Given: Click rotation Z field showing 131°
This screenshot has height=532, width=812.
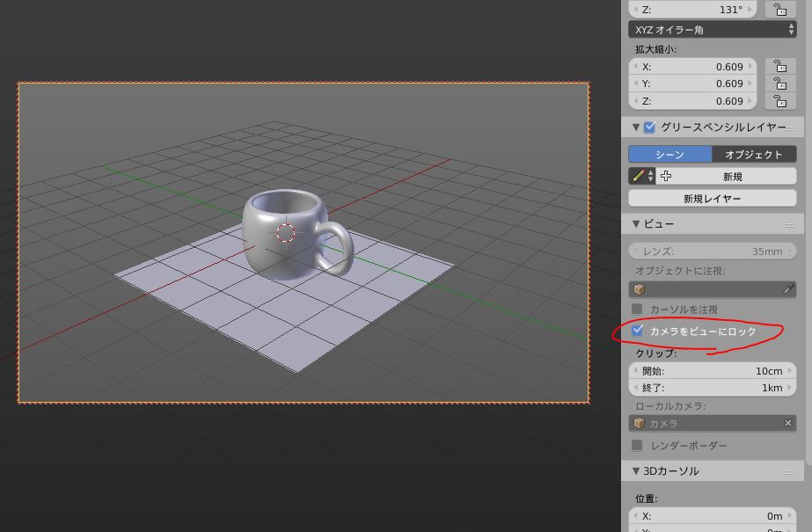Looking at the screenshot, I should point(693,10).
